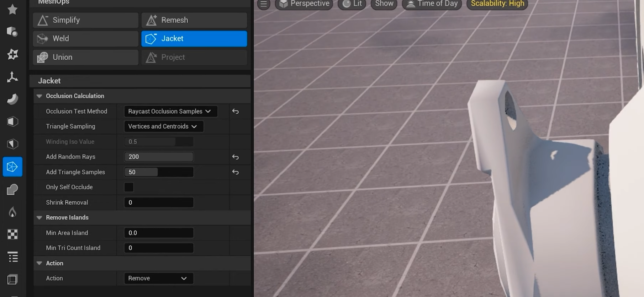Open the Perspective viewport menu
Screen dimensions: 644x297
click(304, 4)
